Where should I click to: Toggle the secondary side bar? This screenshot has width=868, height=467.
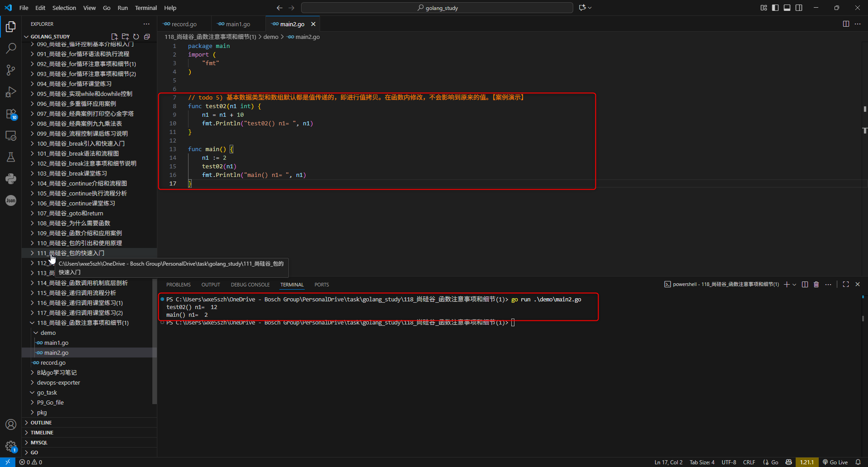coord(799,8)
